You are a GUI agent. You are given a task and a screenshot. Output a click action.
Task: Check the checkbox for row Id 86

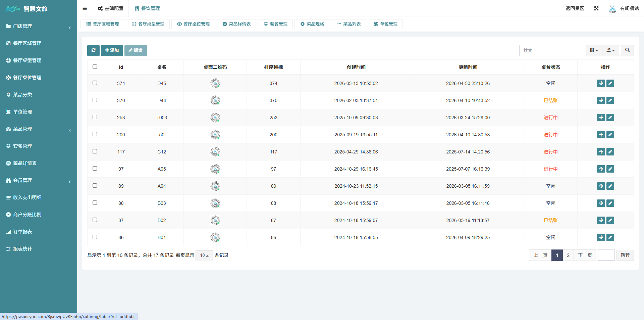[95, 237]
